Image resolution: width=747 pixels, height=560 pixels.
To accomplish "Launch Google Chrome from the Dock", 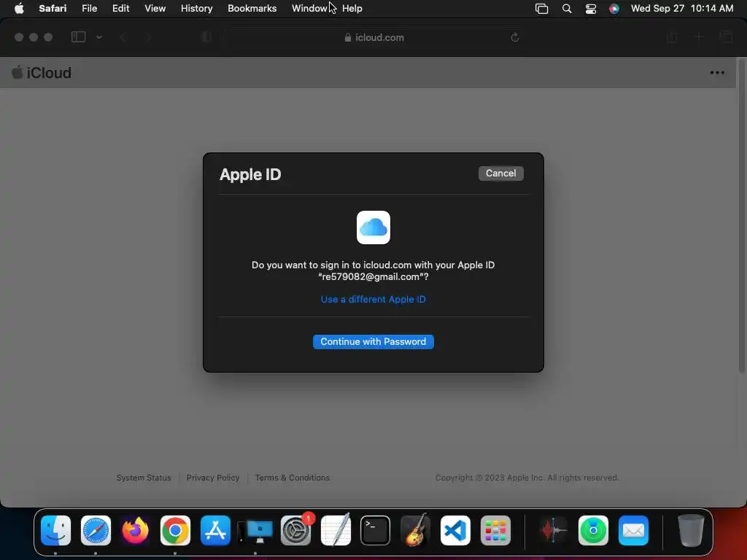I will point(175,531).
